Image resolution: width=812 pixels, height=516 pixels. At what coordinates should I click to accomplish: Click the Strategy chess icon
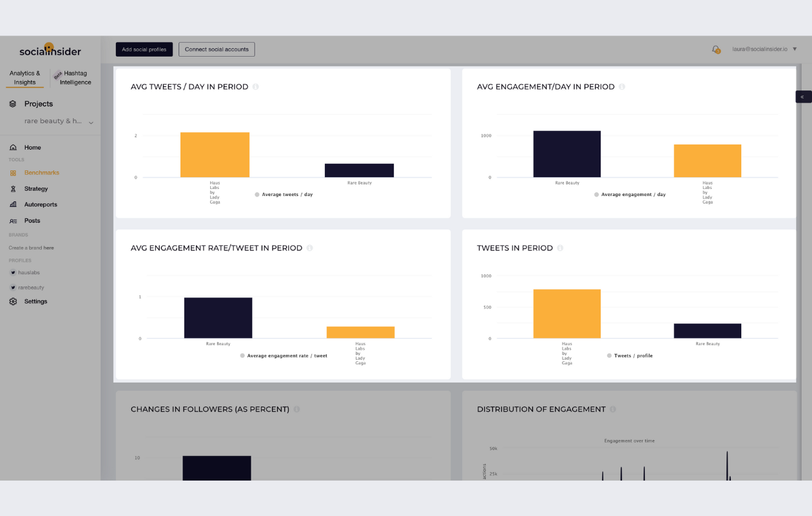pos(13,189)
